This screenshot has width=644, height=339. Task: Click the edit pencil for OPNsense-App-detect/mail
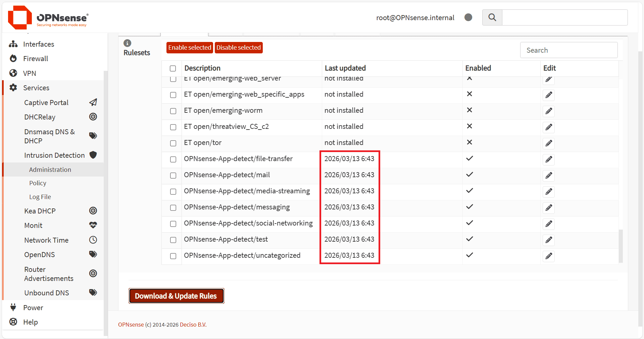(548, 176)
